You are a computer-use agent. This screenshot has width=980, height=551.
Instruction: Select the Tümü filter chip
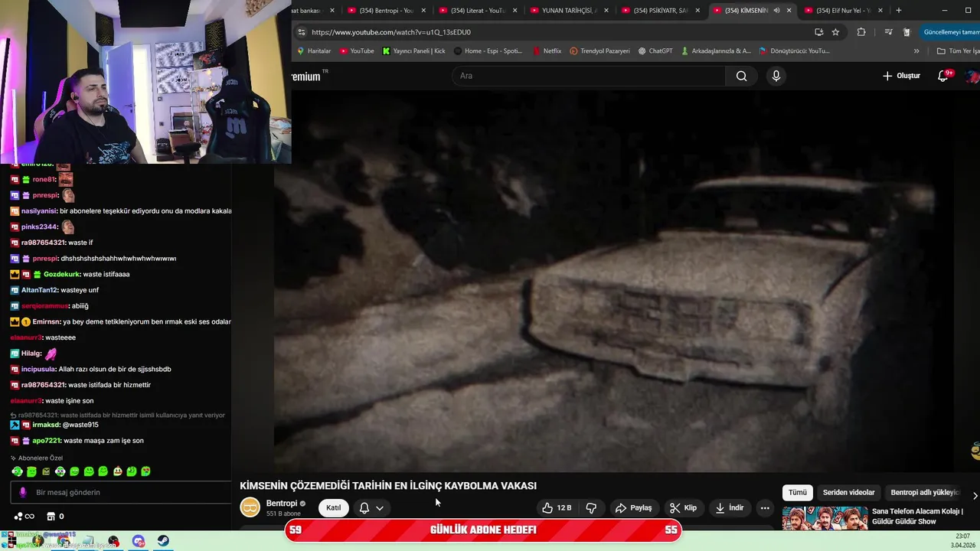coord(797,492)
